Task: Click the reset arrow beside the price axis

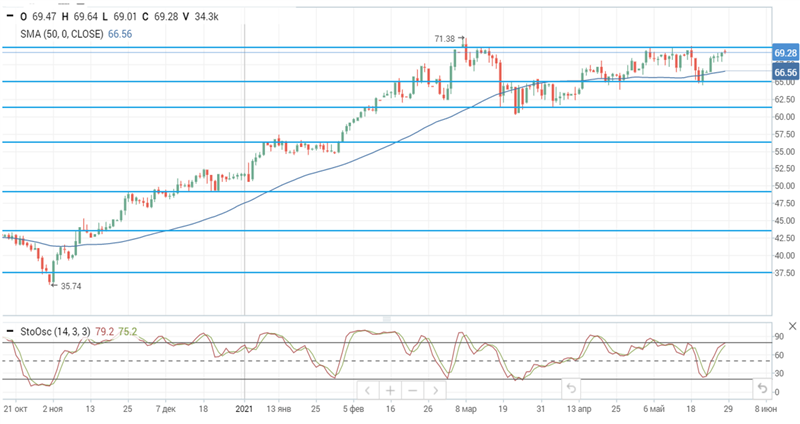Action: tap(762, 389)
